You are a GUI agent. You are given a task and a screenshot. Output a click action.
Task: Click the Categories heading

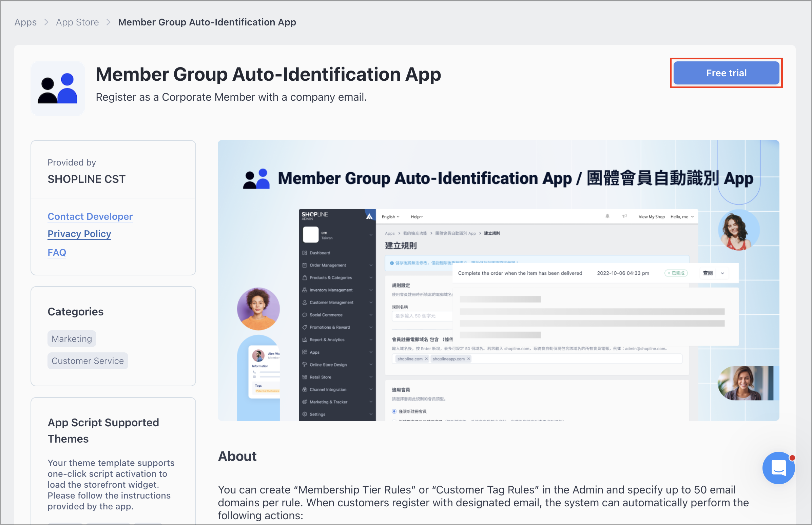coord(76,312)
